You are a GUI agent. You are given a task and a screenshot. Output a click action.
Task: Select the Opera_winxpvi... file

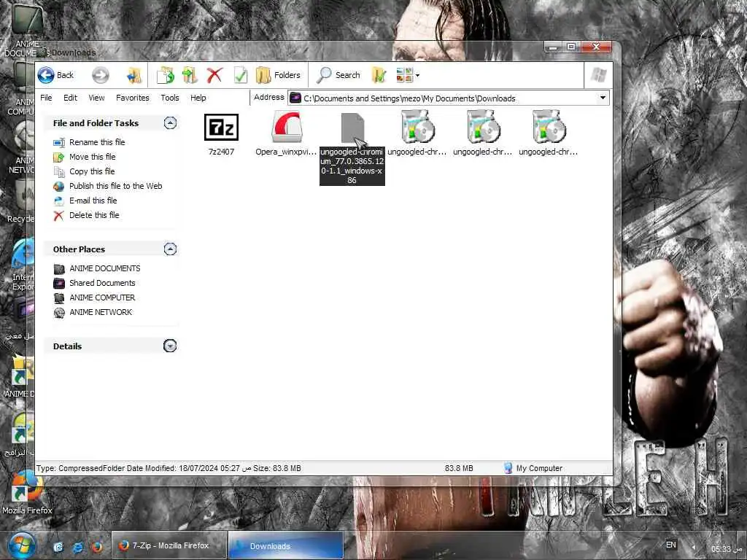point(286,134)
